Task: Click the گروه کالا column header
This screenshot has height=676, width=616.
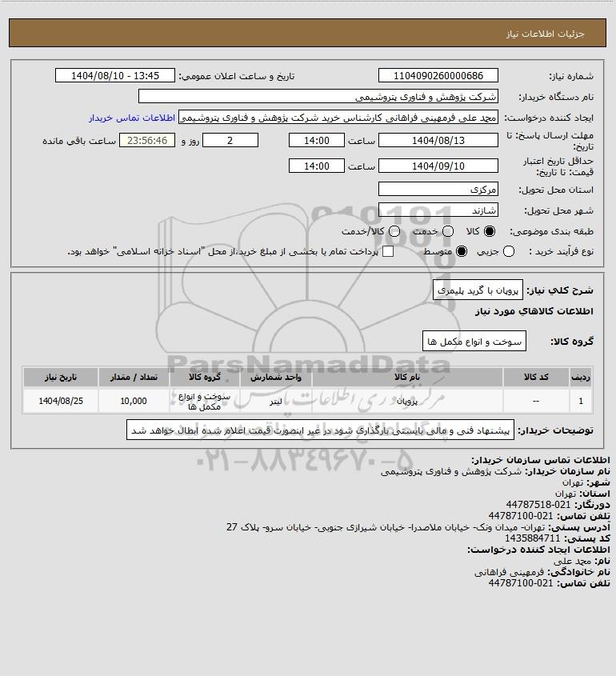Action: [x=204, y=378]
